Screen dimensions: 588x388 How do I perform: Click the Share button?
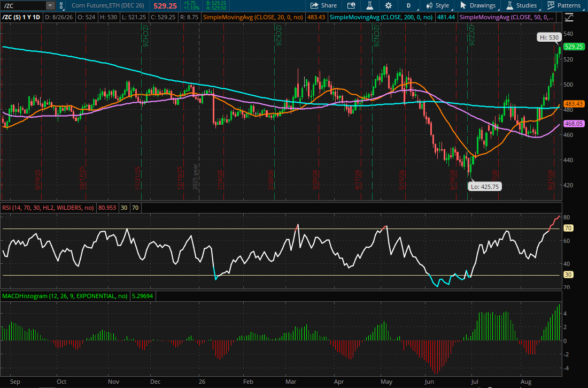tap(323, 6)
